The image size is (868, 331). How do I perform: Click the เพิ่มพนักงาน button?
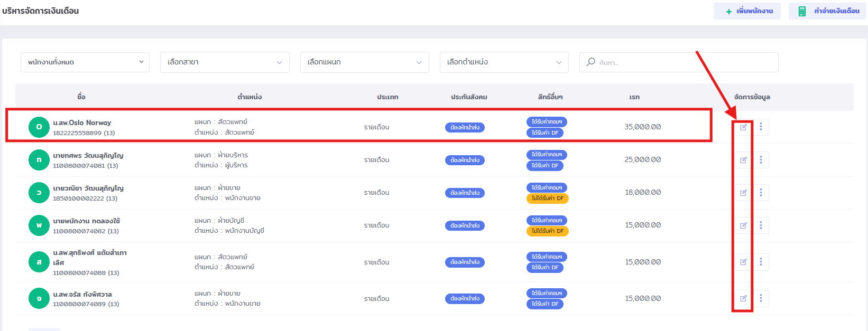(747, 11)
